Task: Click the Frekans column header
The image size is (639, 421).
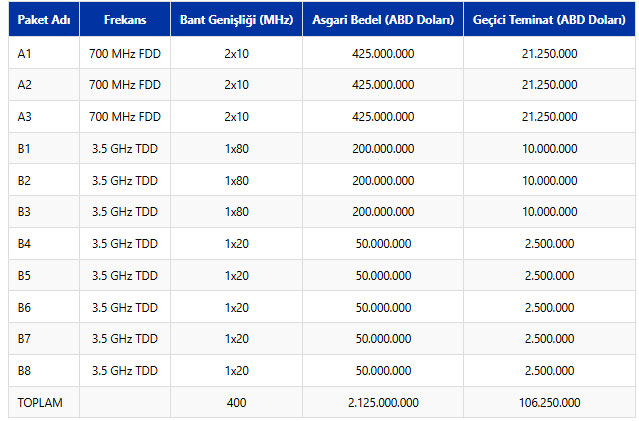Action: coord(125,20)
